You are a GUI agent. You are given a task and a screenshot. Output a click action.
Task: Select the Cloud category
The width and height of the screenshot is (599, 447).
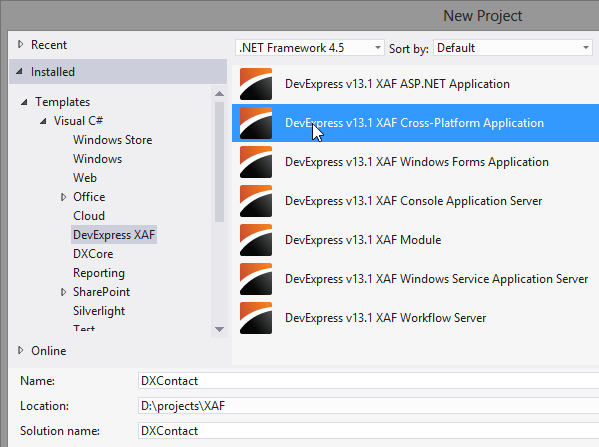coord(89,216)
